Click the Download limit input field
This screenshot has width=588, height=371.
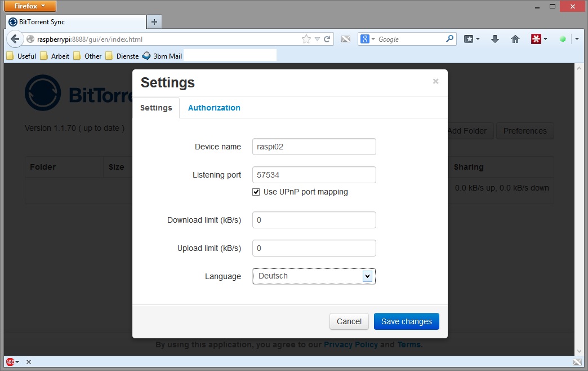pos(314,220)
